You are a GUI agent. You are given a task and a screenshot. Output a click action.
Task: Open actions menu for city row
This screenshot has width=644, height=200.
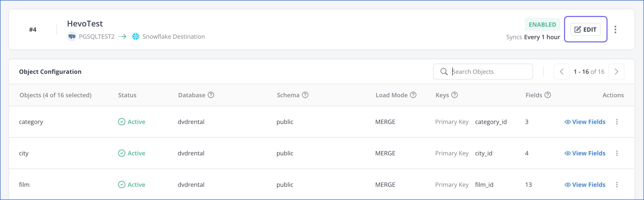coord(617,153)
